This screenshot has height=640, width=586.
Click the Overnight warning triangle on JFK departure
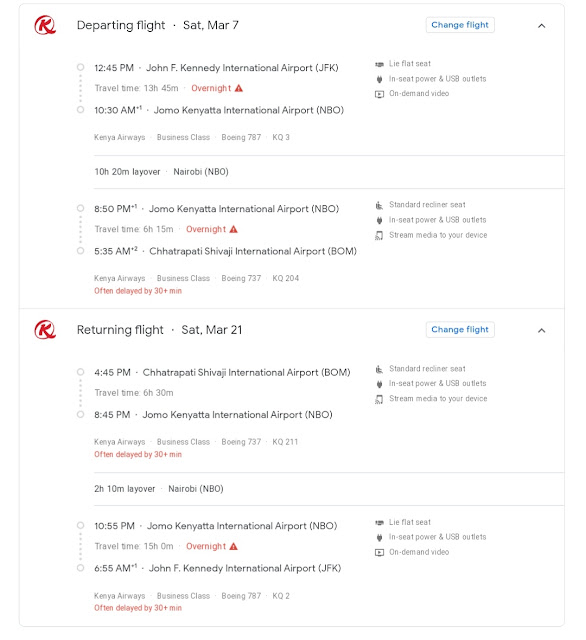click(x=239, y=88)
